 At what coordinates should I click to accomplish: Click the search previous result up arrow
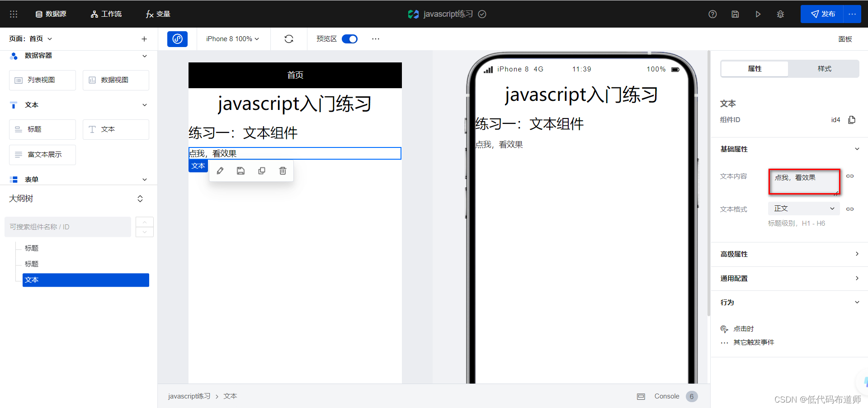coord(145,222)
